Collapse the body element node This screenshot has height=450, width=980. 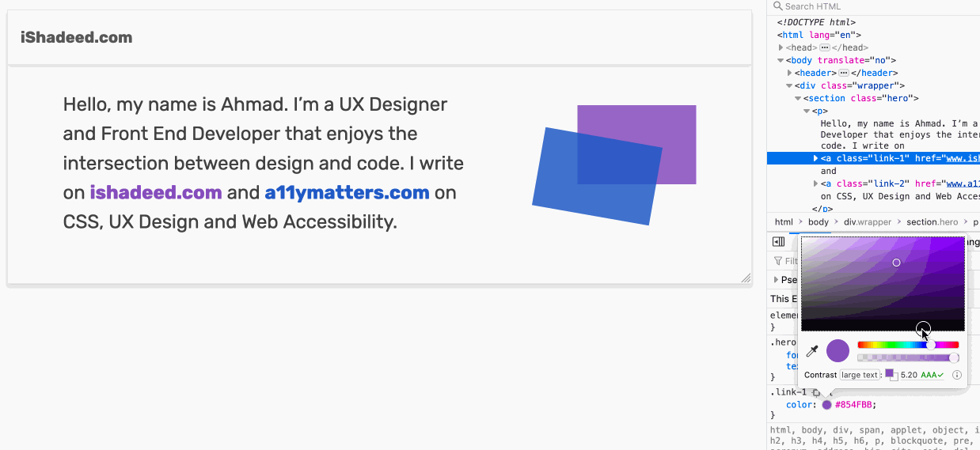point(781,60)
